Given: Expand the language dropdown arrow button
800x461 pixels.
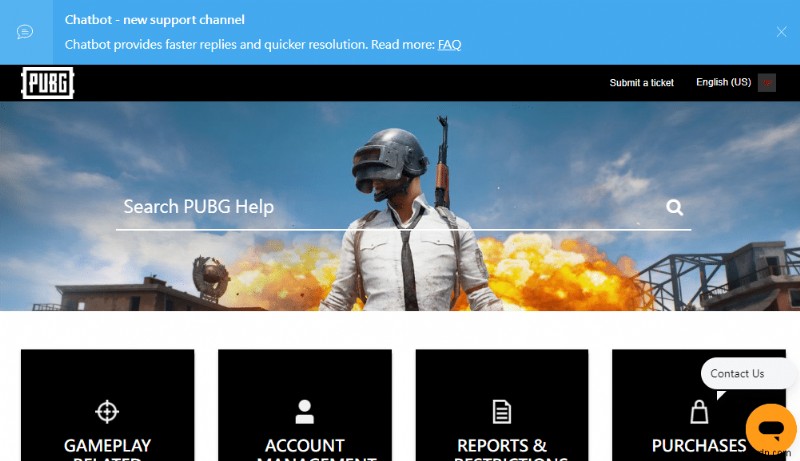Looking at the screenshot, I should [766, 83].
